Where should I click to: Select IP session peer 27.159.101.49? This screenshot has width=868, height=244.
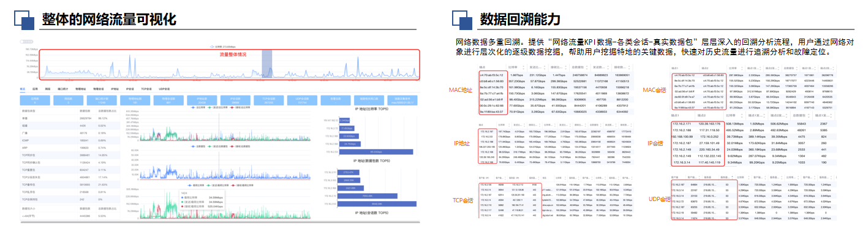709,143
